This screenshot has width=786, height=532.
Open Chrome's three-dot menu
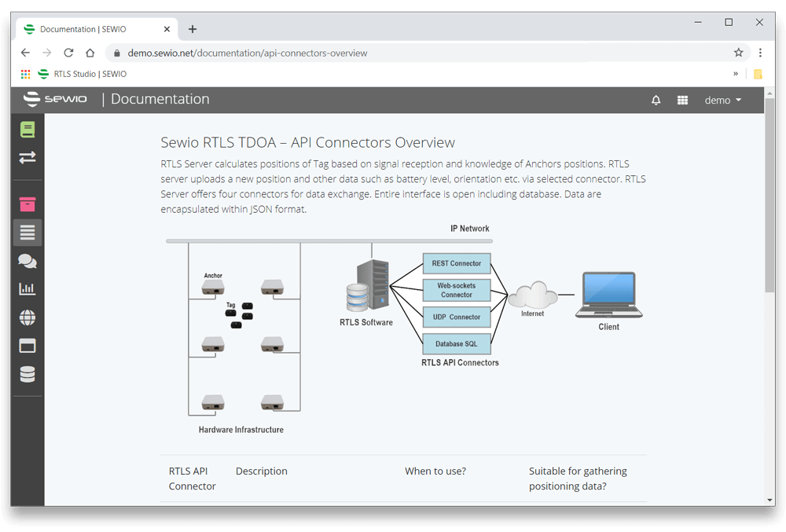[x=761, y=52]
